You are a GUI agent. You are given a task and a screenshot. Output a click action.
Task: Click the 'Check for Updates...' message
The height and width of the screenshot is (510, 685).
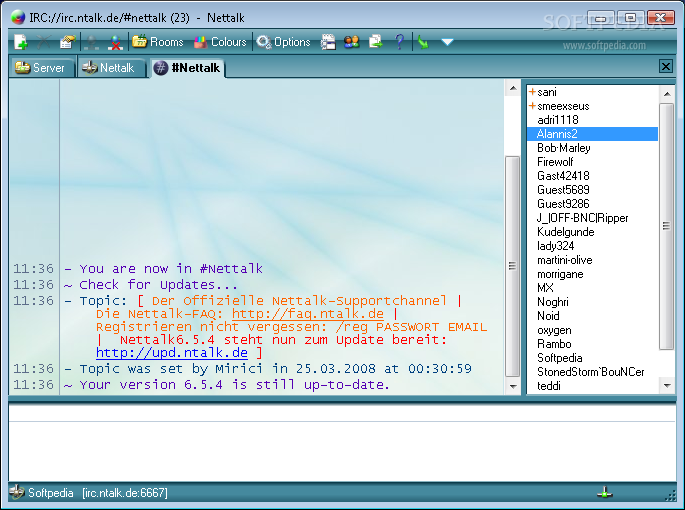coord(159,284)
